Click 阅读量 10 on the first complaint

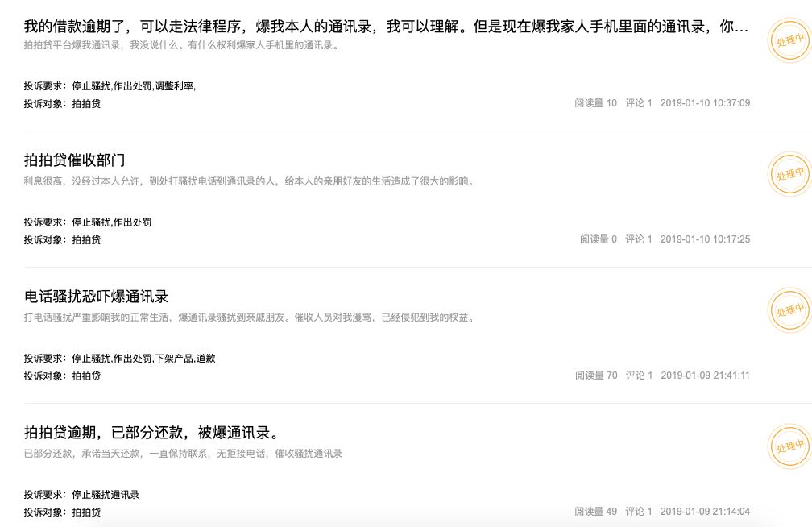coord(594,103)
